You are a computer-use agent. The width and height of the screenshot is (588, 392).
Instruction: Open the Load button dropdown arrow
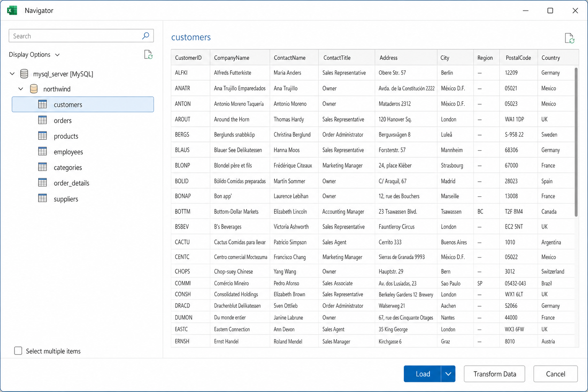tap(448, 374)
